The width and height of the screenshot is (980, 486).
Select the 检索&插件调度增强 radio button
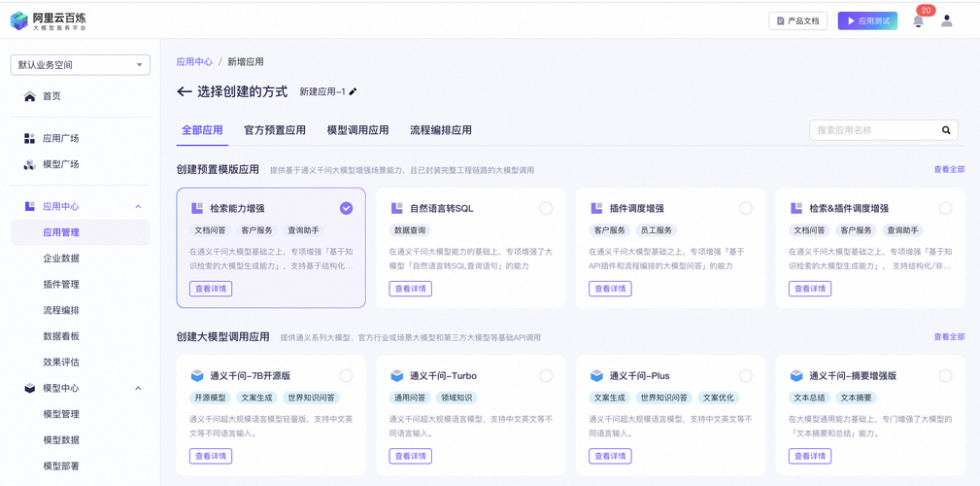(x=946, y=208)
